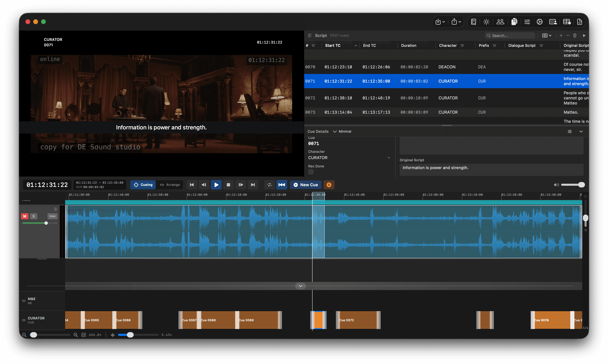Click the sun brightness icon in toolbar
The height and width of the screenshot is (364, 608).
pyautogui.click(x=486, y=22)
